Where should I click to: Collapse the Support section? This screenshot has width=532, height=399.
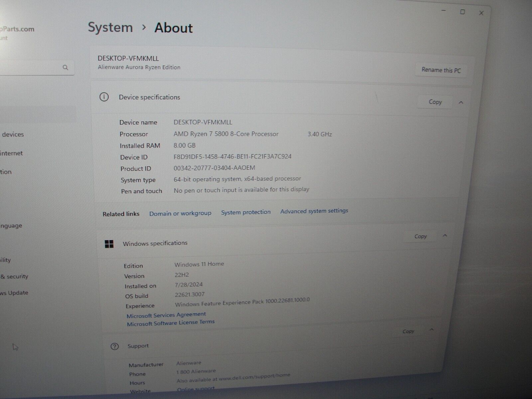pyautogui.click(x=432, y=330)
